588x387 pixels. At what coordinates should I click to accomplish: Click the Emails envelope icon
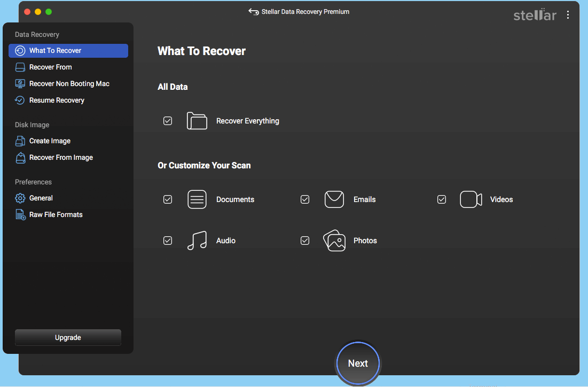click(334, 199)
